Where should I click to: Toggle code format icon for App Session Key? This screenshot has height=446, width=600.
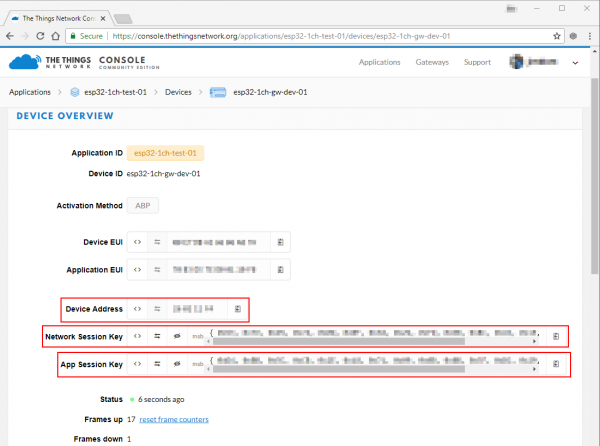click(x=137, y=364)
